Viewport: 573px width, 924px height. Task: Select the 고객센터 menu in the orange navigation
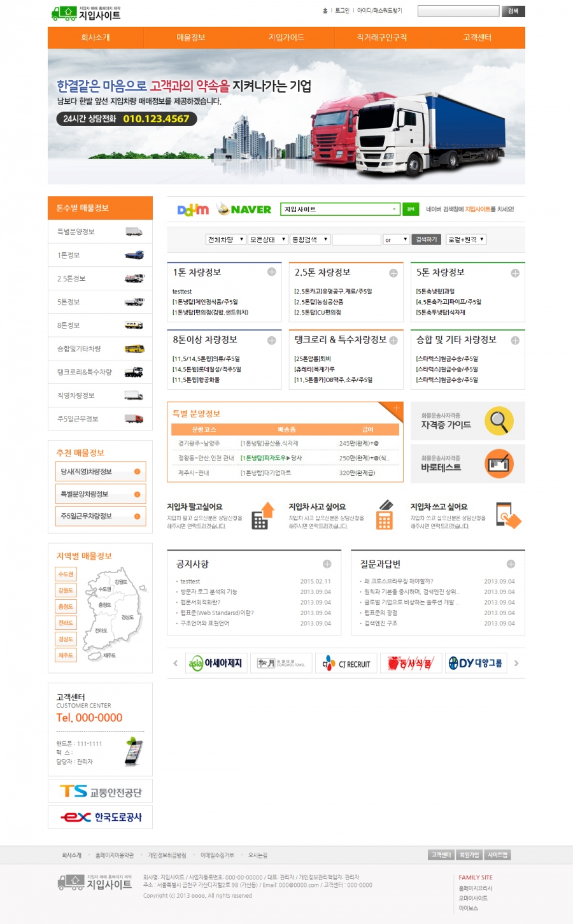(477, 38)
